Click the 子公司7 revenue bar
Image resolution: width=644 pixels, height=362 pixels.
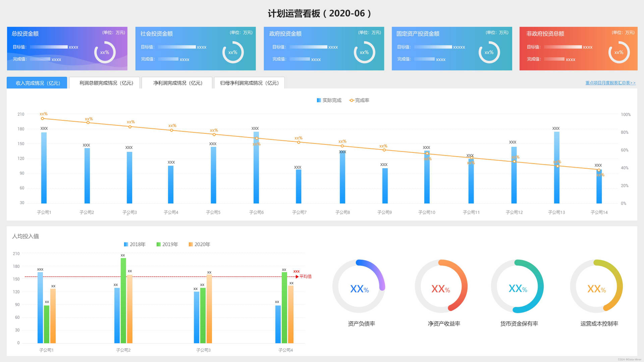[x=299, y=186]
